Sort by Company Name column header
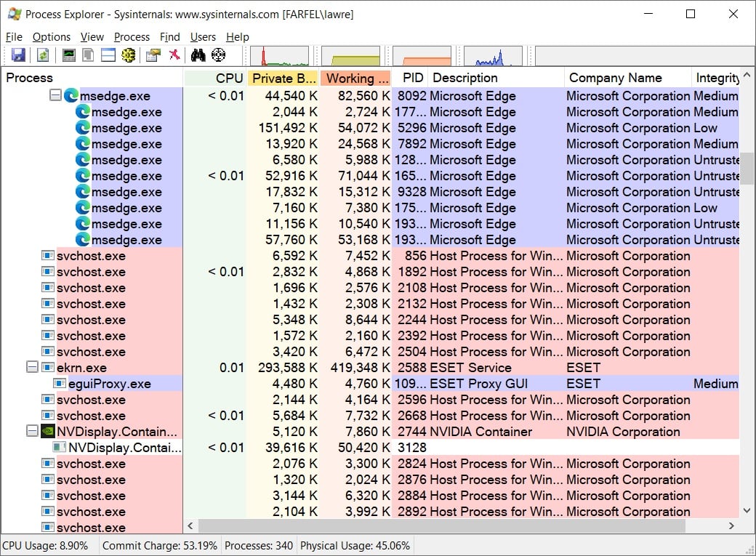The width and height of the screenshot is (756, 556). 628,78
